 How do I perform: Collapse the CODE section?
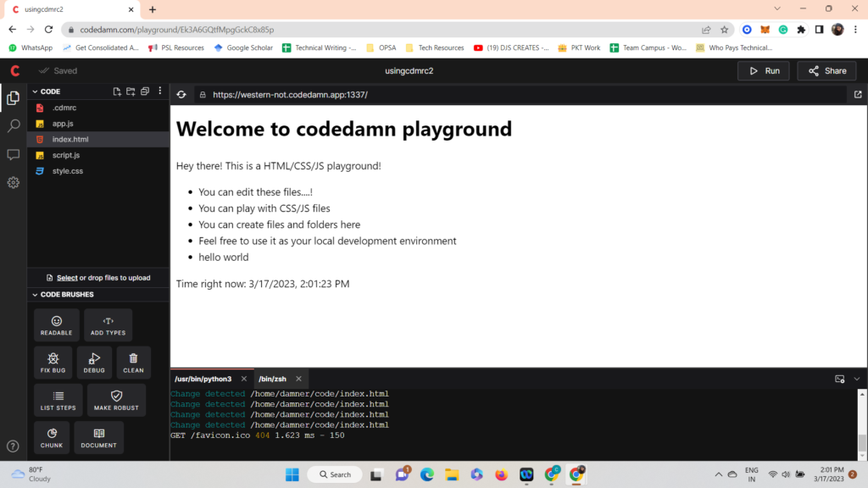(35, 91)
